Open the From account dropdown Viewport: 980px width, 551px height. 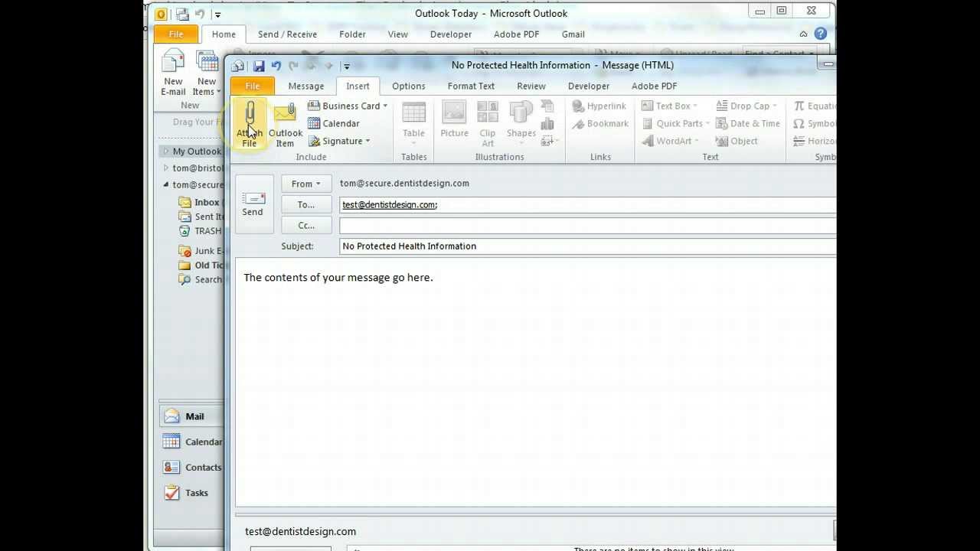[x=305, y=184]
